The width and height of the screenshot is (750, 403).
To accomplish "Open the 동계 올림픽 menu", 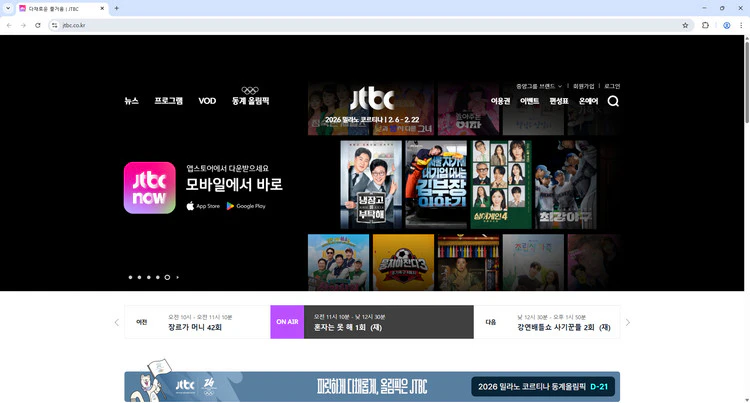I will point(250,101).
